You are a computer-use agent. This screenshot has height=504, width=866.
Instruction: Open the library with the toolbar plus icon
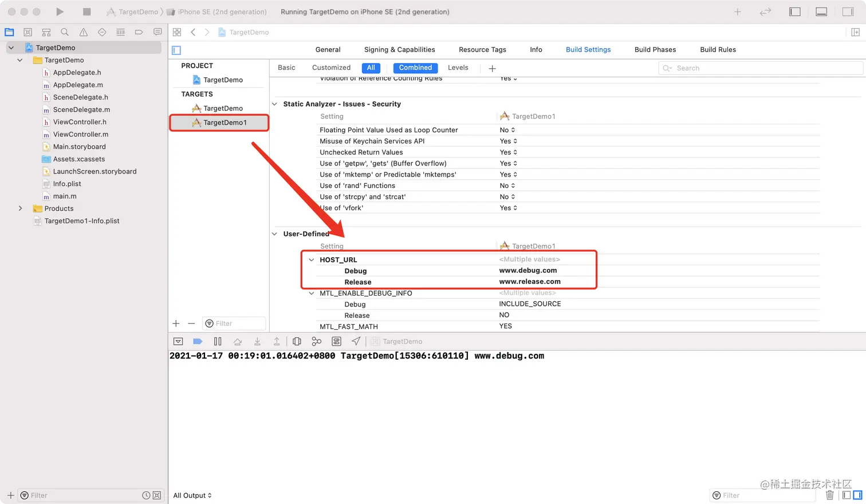click(738, 11)
